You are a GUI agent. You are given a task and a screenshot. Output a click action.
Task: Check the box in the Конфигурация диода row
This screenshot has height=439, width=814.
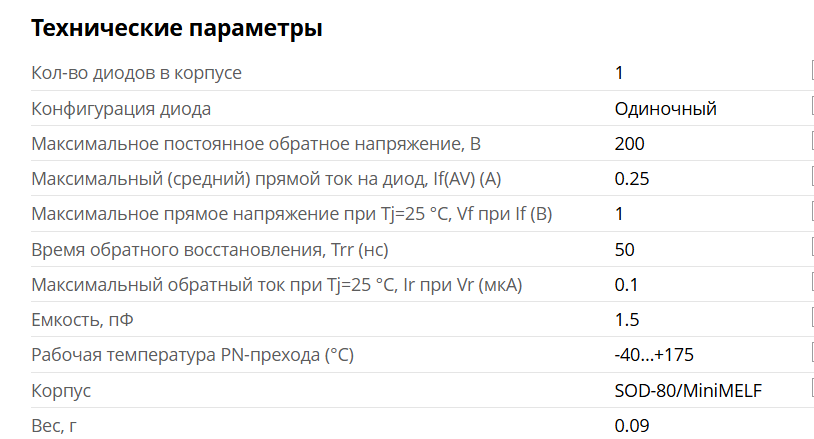tap(811, 108)
